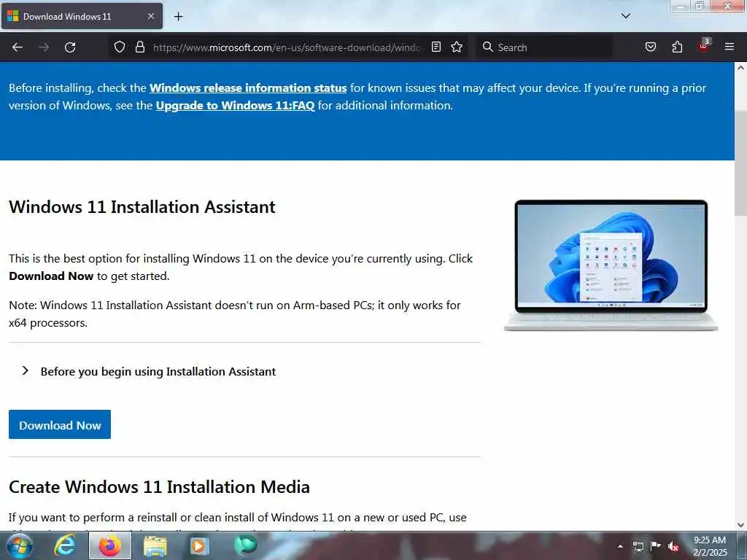This screenshot has width=747, height=560.
Task: Launch Internet Explorer from the taskbar
Action: click(x=64, y=545)
